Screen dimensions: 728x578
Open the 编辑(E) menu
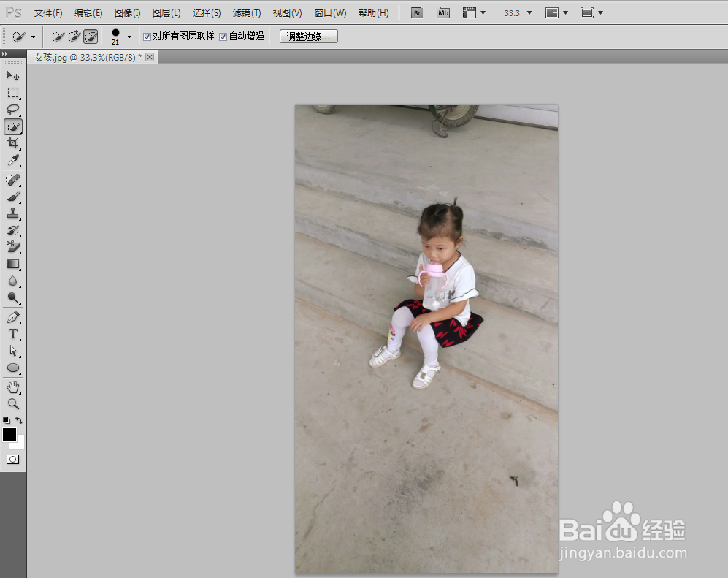pyautogui.click(x=88, y=13)
